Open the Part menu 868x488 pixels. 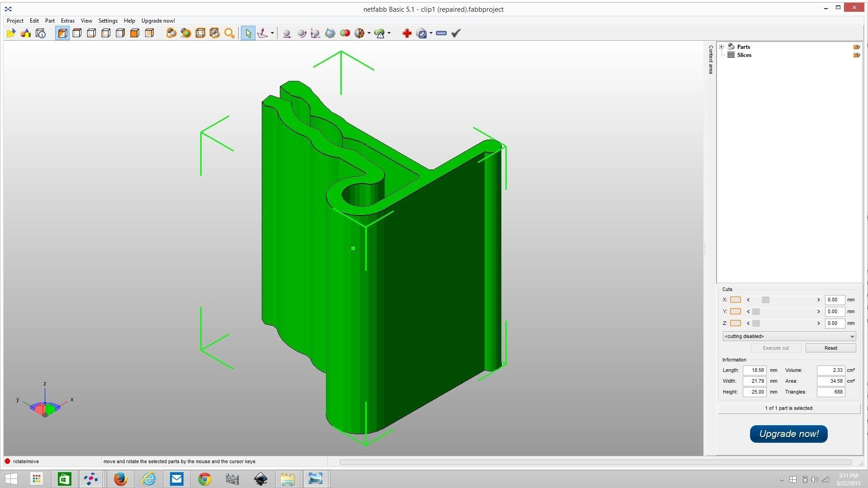pos(50,21)
